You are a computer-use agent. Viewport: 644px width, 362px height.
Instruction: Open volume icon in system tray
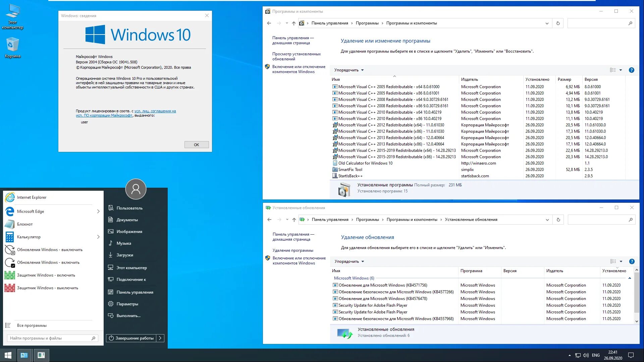pyautogui.click(x=586, y=355)
